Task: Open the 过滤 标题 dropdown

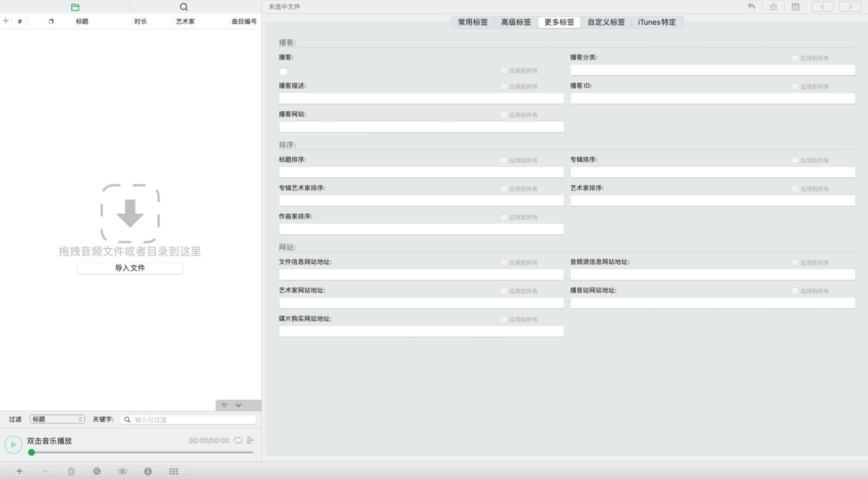Action: pos(57,419)
